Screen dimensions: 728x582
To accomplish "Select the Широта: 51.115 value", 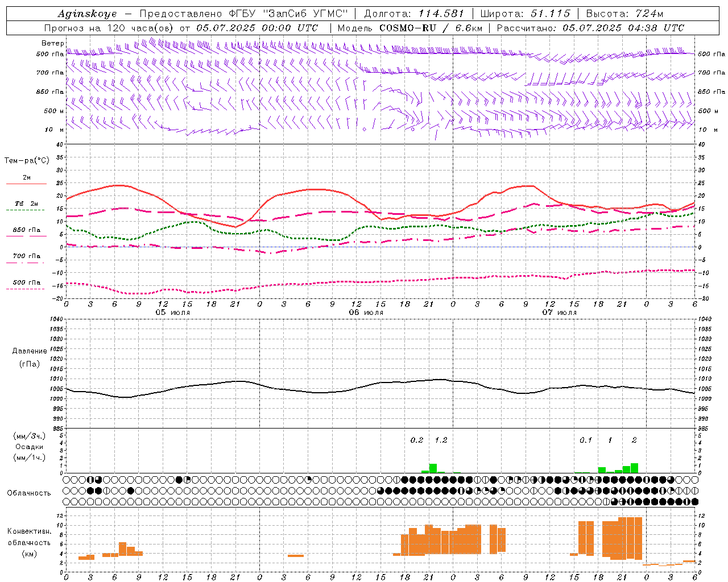I will pos(524,14).
